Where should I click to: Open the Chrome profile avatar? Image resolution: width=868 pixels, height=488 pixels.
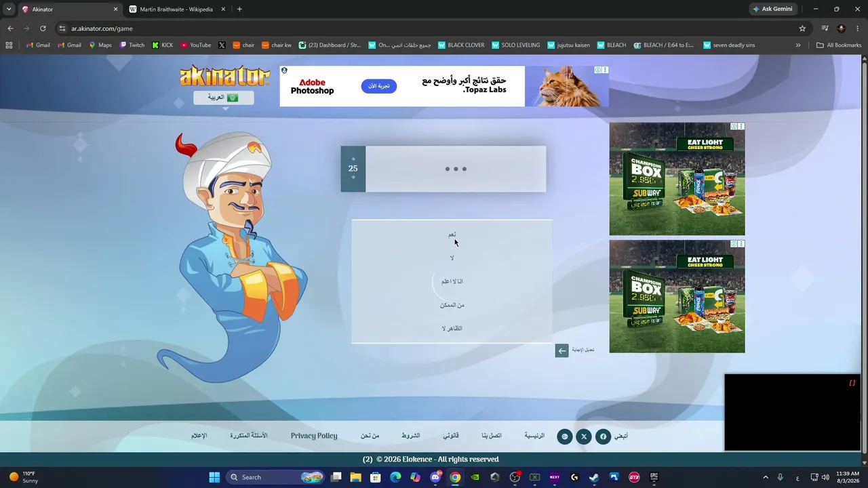click(842, 28)
